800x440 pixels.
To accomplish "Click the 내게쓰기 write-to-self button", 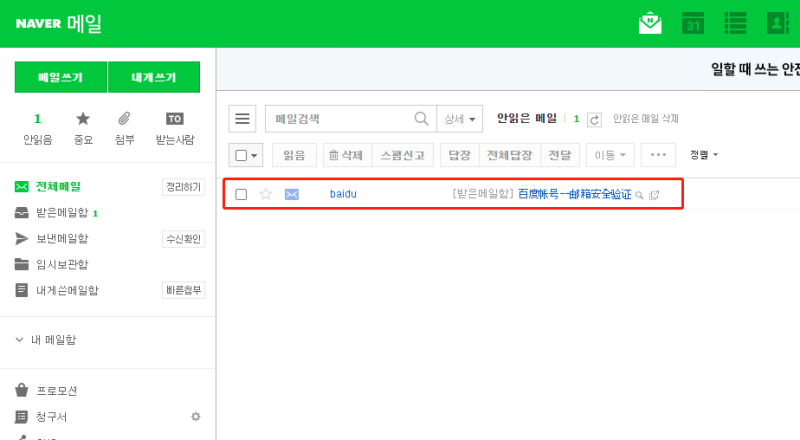I will coord(154,77).
